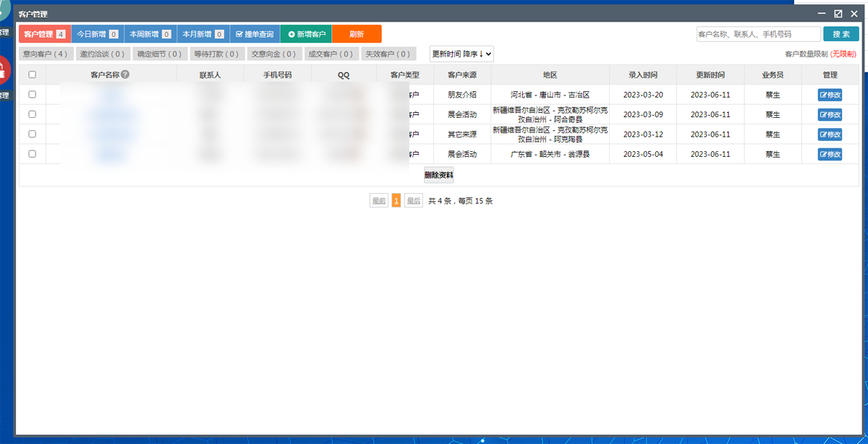Image resolution: width=868 pixels, height=444 pixels.
Task: Tick the select-all checkbox in table header
Action: [x=32, y=74]
